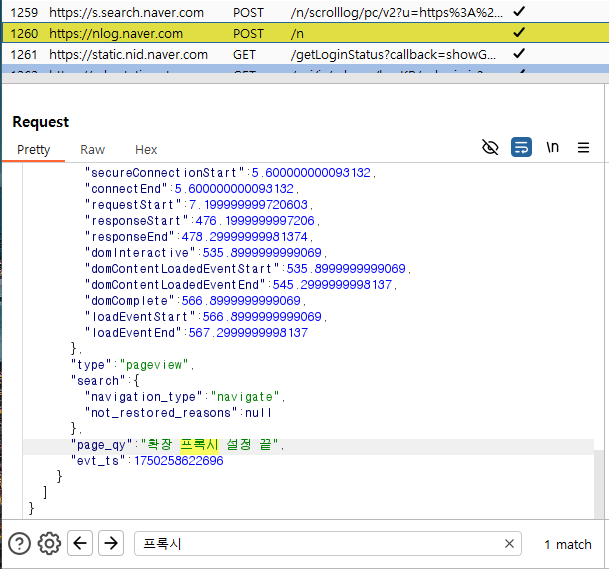Click the "search" object key
This screenshot has width=609, height=569.
(x=98, y=381)
